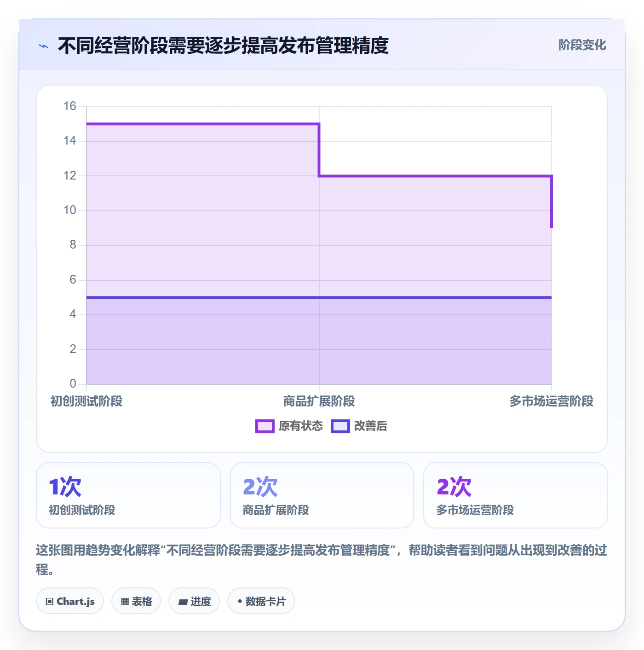Click the y-axis value 8

73,245
